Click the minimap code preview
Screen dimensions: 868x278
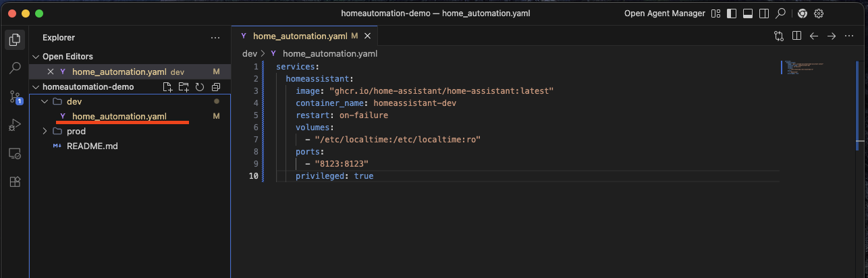click(x=805, y=67)
